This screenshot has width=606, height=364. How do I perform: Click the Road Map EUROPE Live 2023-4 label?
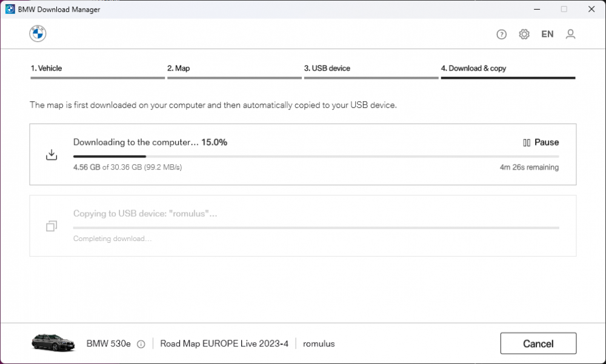click(x=224, y=344)
